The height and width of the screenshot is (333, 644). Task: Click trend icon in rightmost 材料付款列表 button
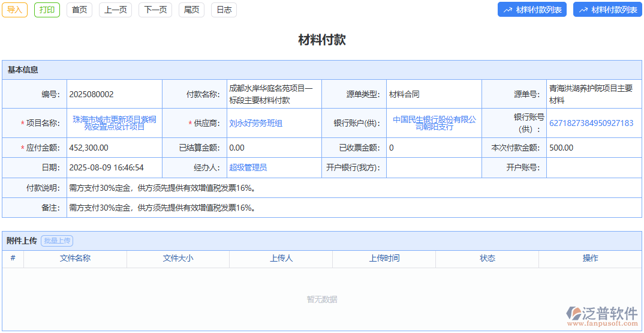(x=583, y=10)
